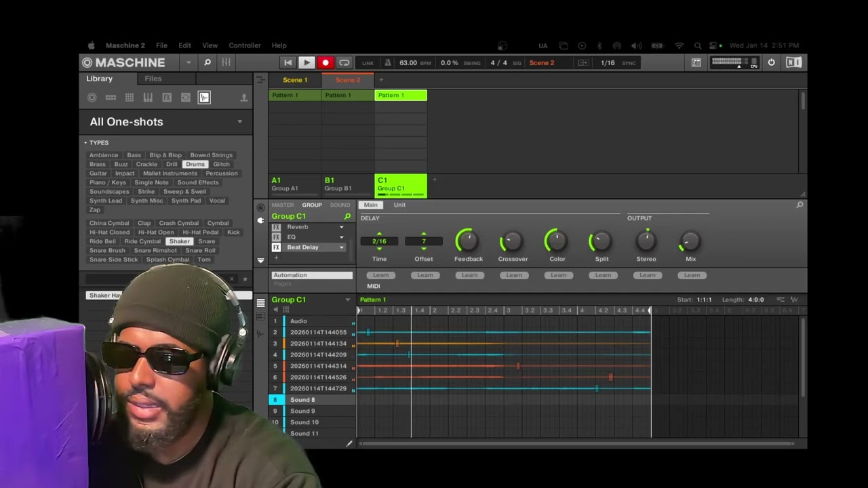Select the Scene 1 tab
This screenshot has width=868, height=488.
tap(295, 80)
